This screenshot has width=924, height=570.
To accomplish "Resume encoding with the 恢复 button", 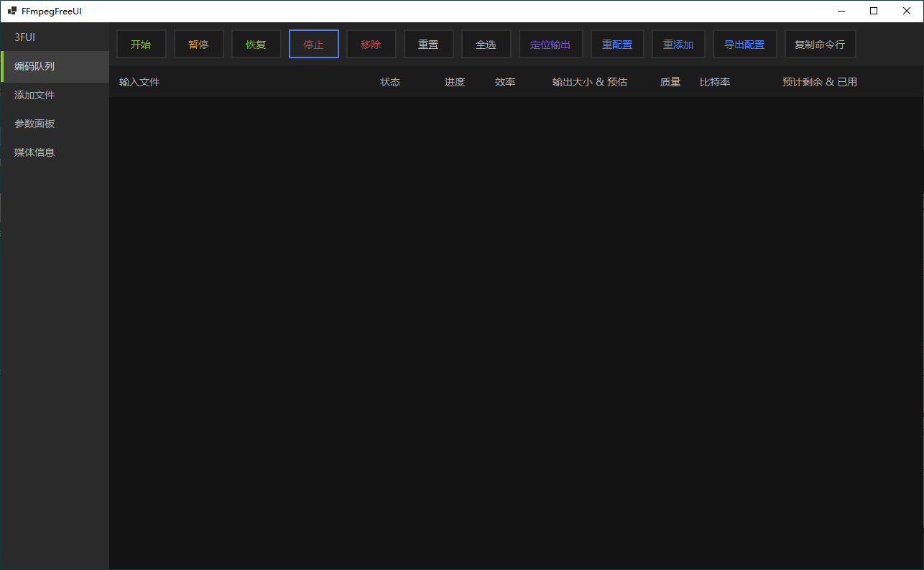I will [256, 44].
